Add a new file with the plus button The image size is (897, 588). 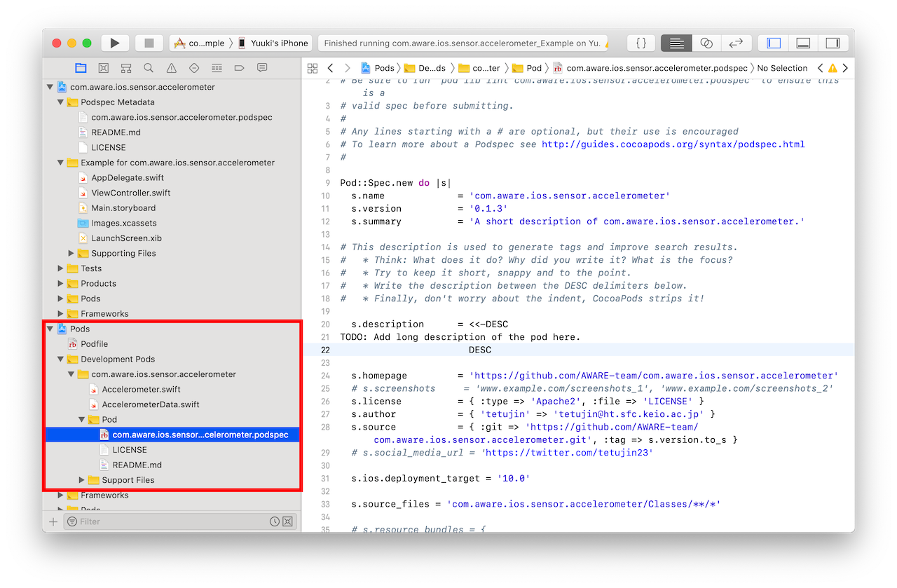pos(53,521)
